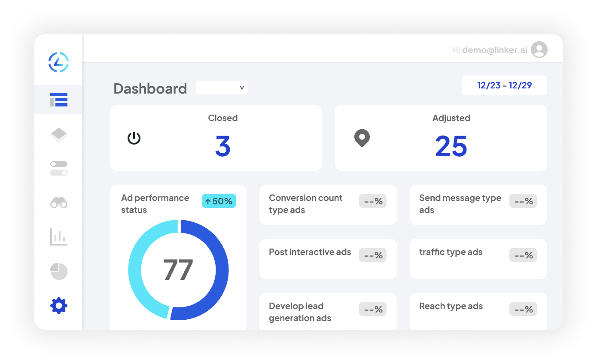Open traffic type ads card
This screenshot has height=364, width=597.
[478, 259]
